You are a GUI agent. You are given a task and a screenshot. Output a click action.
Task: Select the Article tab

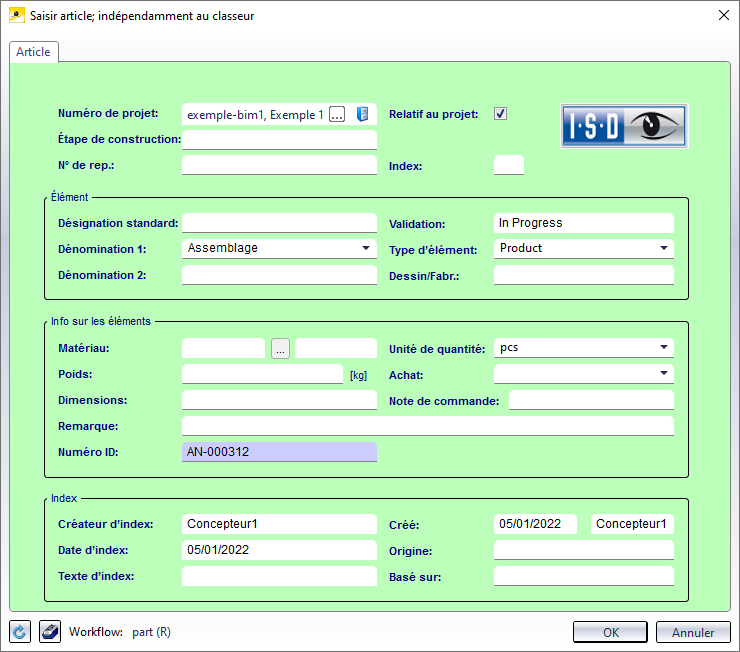point(34,52)
